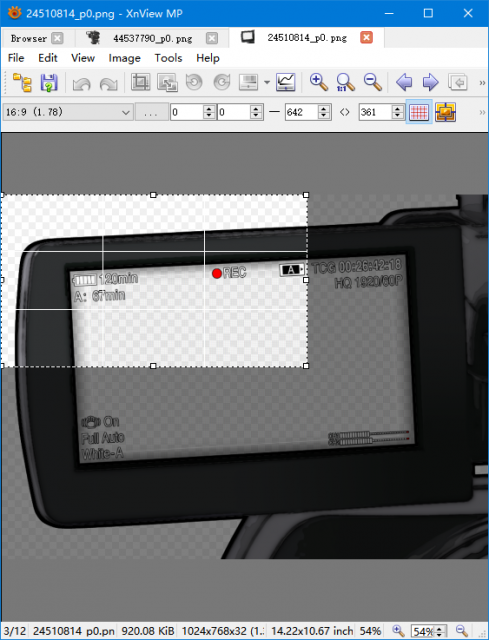Click status bar zoom out magnifier
This screenshot has width=489, height=640.
pyautogui.click(x=461, y=631)
